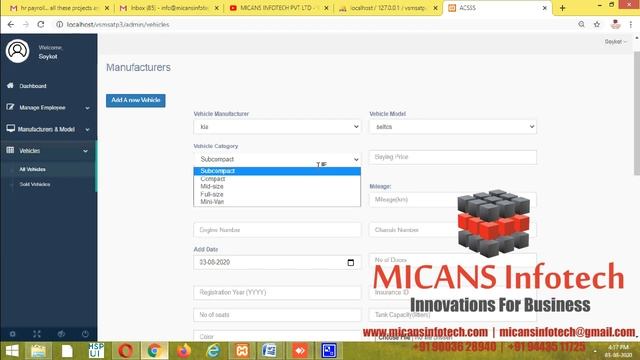This screenshot has width=640, height=360.
Task: Reload the page with refresh icon
Action: tap(40, 24)
